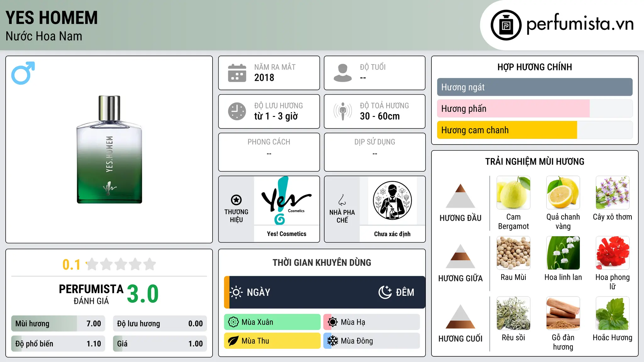
Task: Click the leaf icon for Mùa Thu
Action: (x=233, y=341)
